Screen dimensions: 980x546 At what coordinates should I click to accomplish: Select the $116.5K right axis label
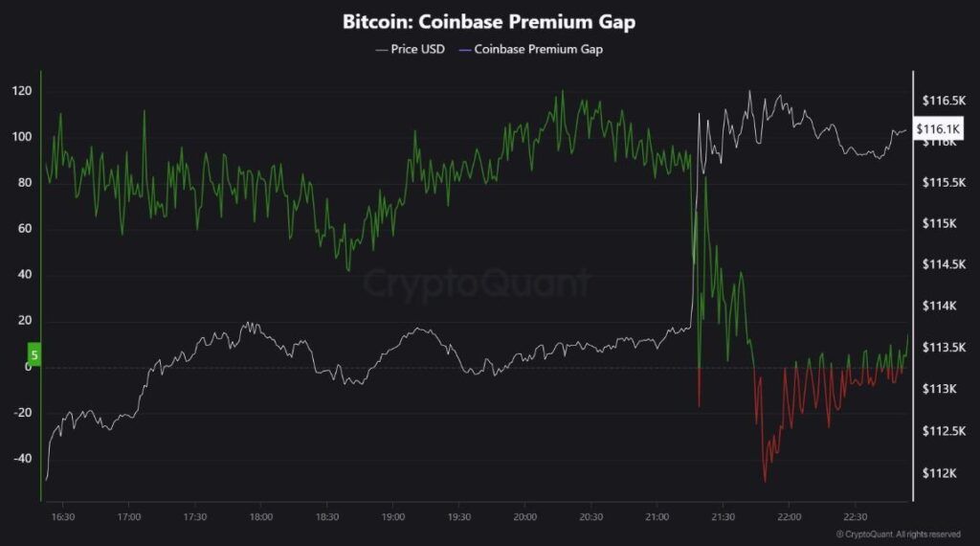(x=942, y=101)
